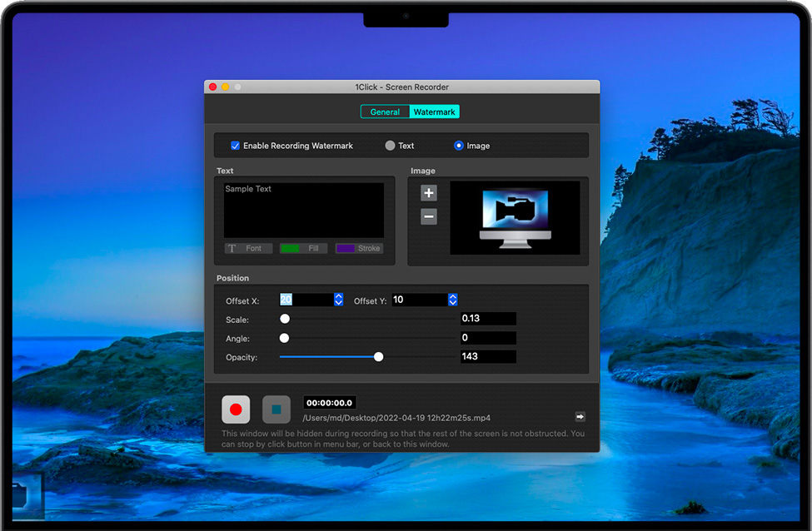This screenshot has width=812, height=531.
Task: Click the Scale slider handle
Action: point(285,319)
